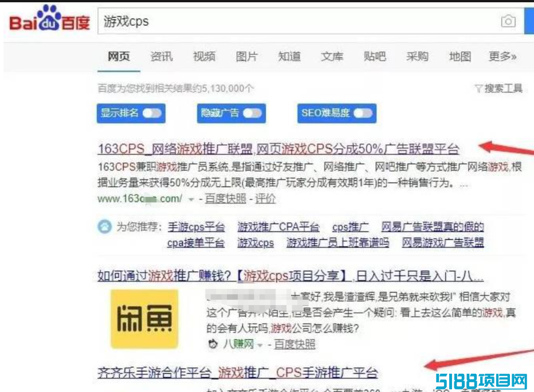Click the www.163 result URL
This screenshot has width=534, height=392.
click(140, 199)
